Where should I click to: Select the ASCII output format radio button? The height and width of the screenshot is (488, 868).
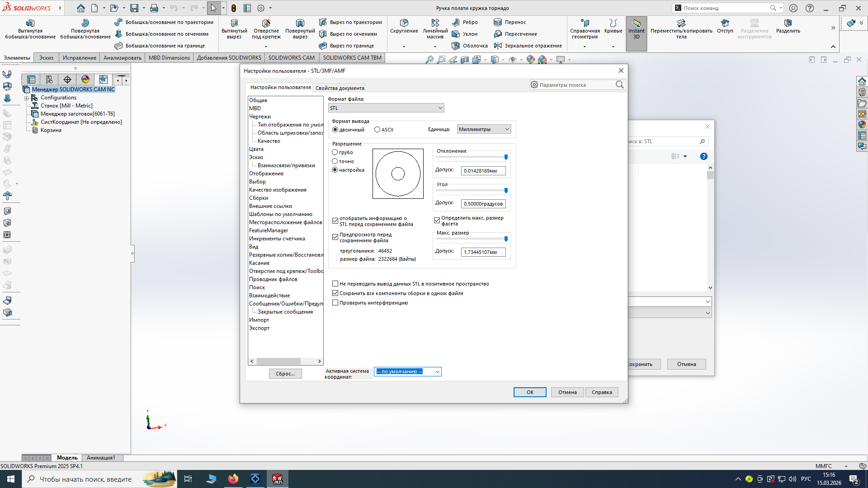pos(377,130)
